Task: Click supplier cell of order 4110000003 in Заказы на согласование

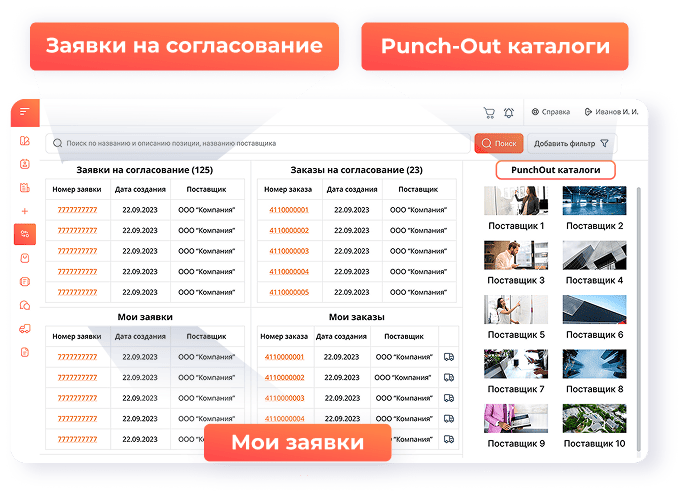Action: [418, 251]
